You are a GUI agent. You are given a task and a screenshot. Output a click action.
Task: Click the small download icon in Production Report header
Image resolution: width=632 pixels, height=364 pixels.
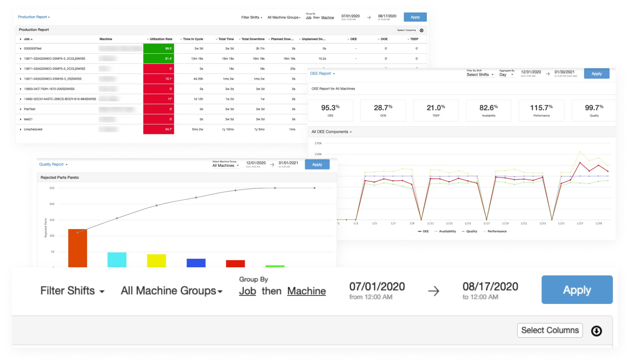[x=422, y=30]
